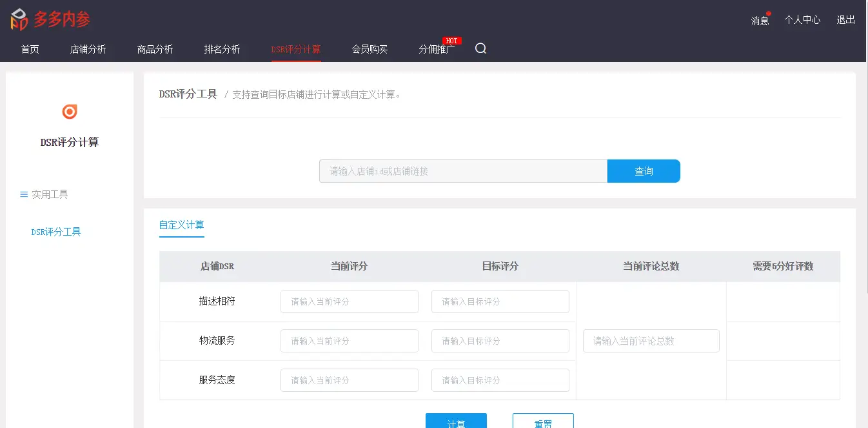Image resolution: width=868 pixels, height=428 pixels.
Task: Select the 首页 menu item
Action: pos(29,48)
